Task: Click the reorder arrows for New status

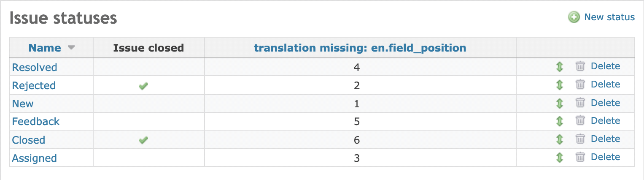Action: [x=559, y=103]
